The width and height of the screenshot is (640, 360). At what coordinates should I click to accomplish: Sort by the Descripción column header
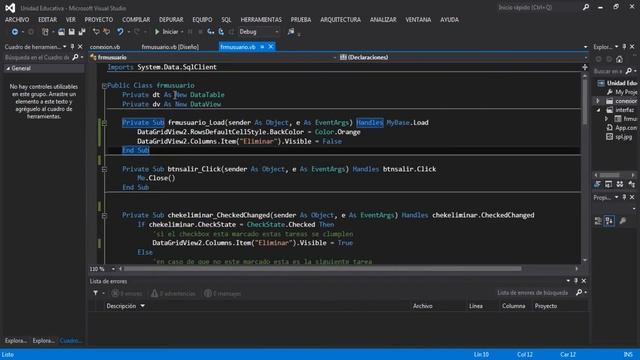[x=121, y=306]
